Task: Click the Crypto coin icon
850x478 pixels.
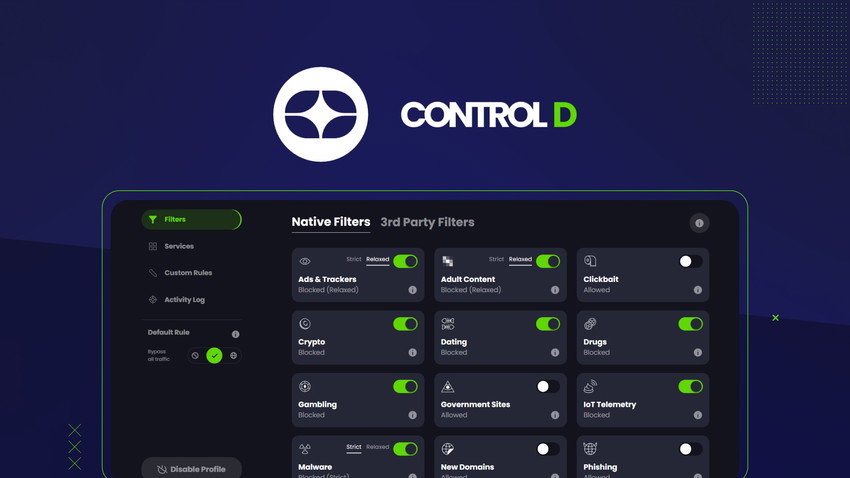Action: point(305,324)
